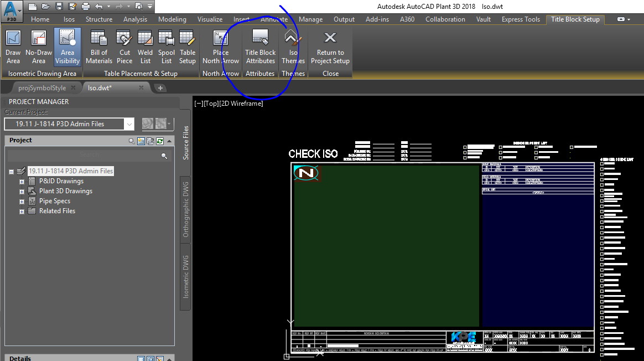Open the Add-ins ribbon tab
This screenshot has height=361, width=644.
coord(377,19)
